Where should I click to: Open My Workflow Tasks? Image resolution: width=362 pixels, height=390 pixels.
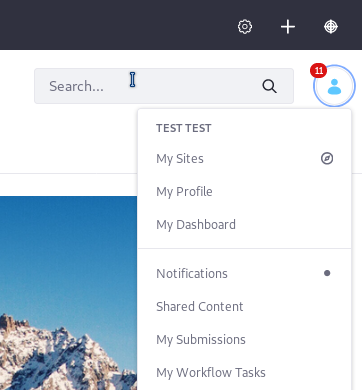click(245, 373)
